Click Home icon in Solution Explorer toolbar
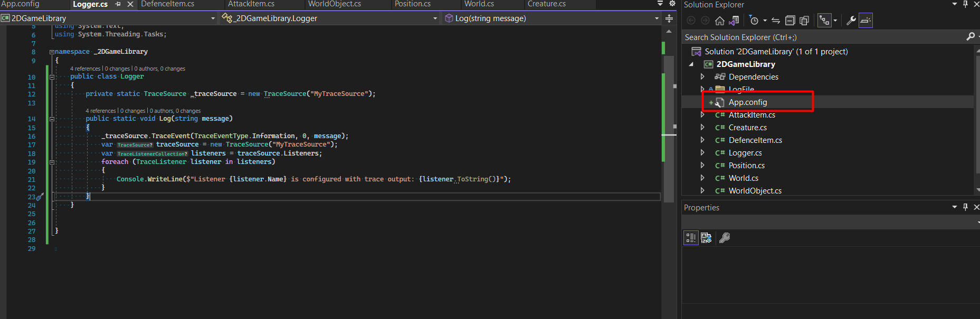The width and height of the screenshot is (980, 319). tap(719, 21)
